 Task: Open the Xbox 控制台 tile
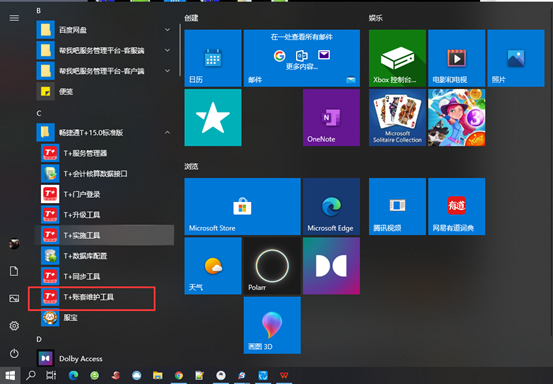click(x=397, y=58)
